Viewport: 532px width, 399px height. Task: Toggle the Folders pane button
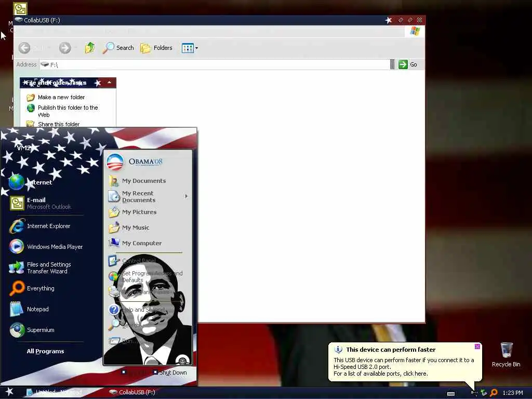156,48
